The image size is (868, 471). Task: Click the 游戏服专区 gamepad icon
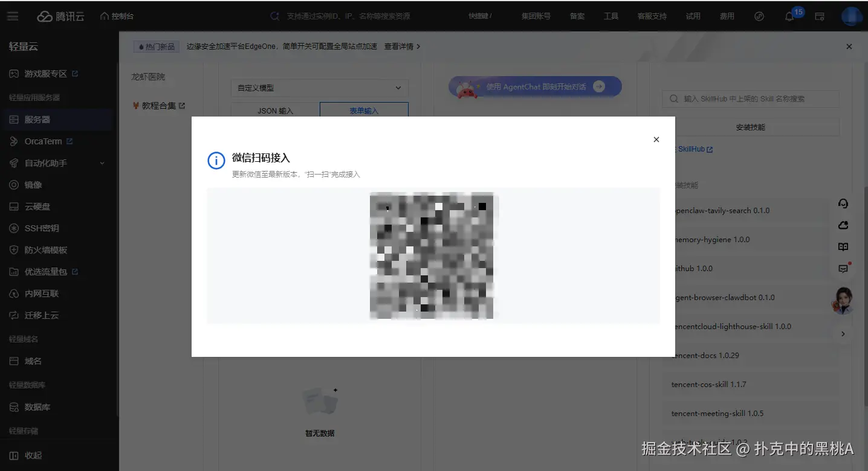pos(14,74)
